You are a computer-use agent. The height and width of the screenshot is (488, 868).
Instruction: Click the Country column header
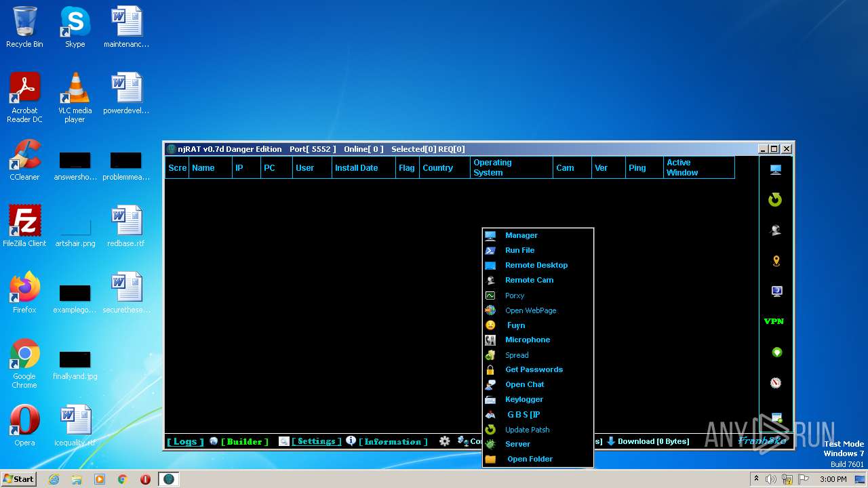(445, 167)
